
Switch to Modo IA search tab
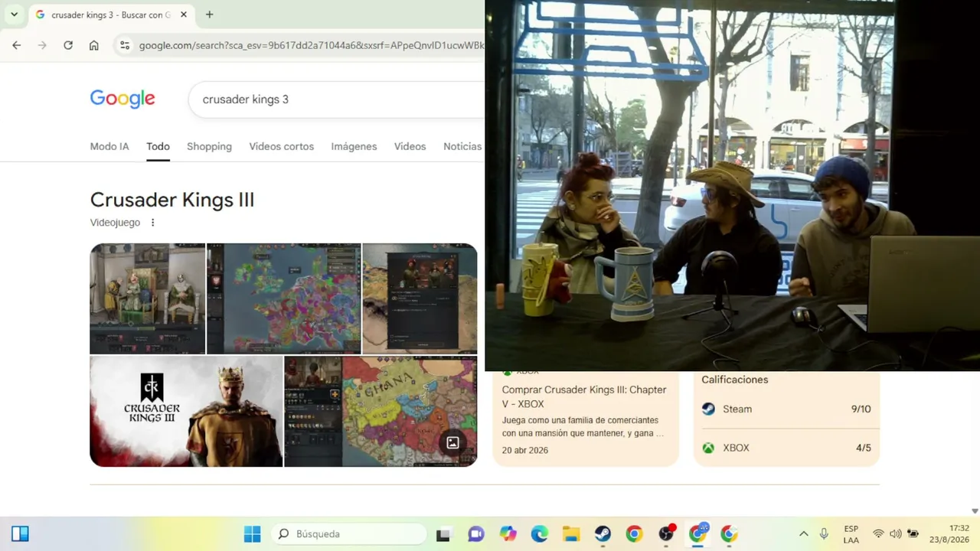109,146
